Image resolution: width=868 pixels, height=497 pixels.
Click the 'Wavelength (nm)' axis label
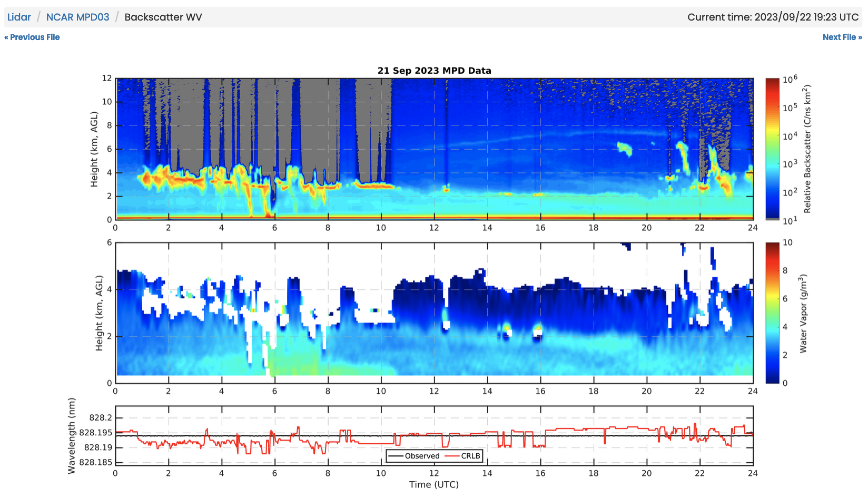(x=72, y=435)
